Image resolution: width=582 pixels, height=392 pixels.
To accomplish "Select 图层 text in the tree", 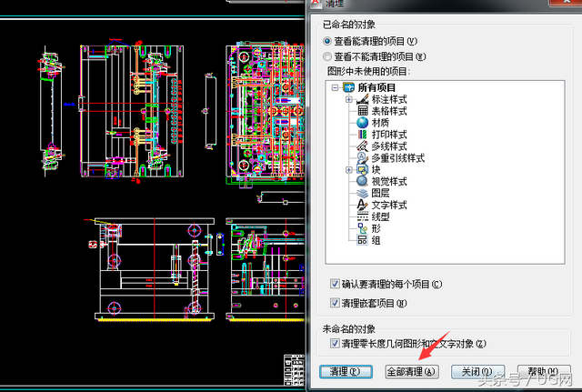I will (380, 193).
